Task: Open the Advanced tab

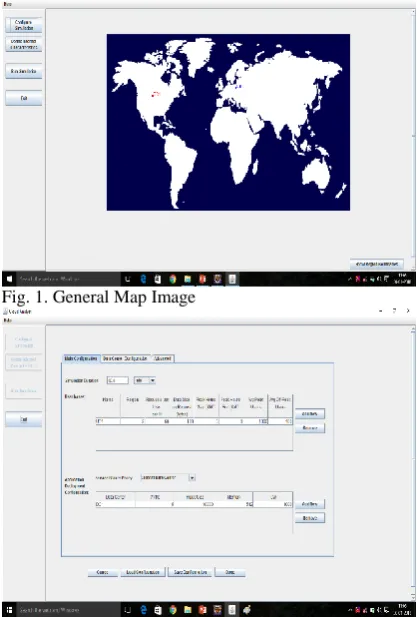Action: click(x=162, y=358)
